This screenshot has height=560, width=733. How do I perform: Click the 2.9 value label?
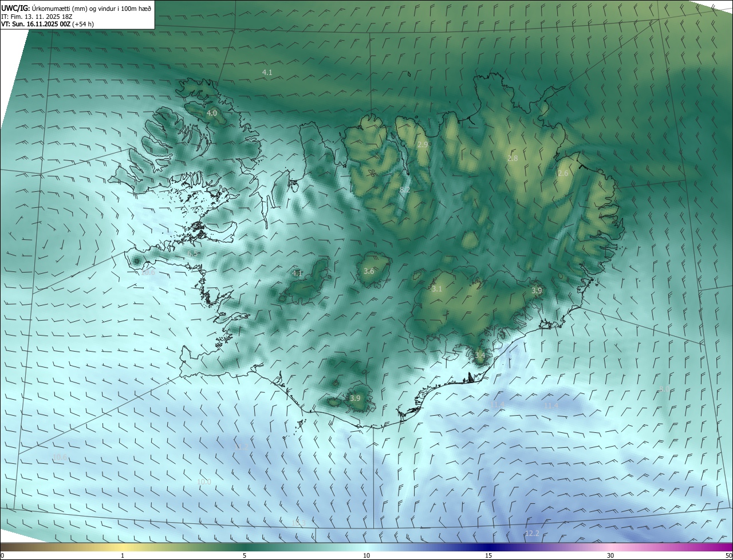[423, 145]
